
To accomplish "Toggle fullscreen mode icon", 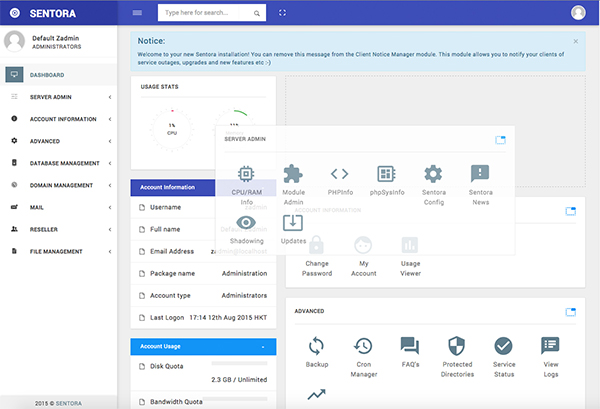I will (x=282, y=13).
